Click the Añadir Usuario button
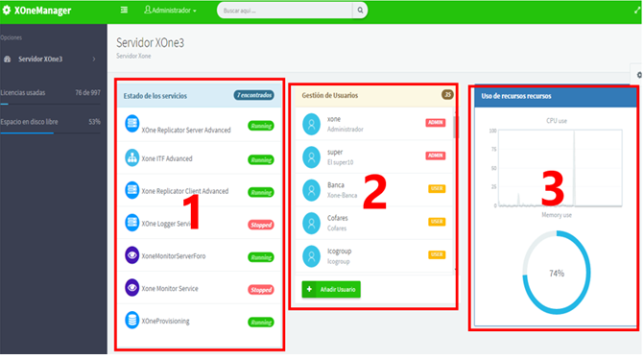Image resolution: width=644 pixels, height=360 pixels. point(331,289)
